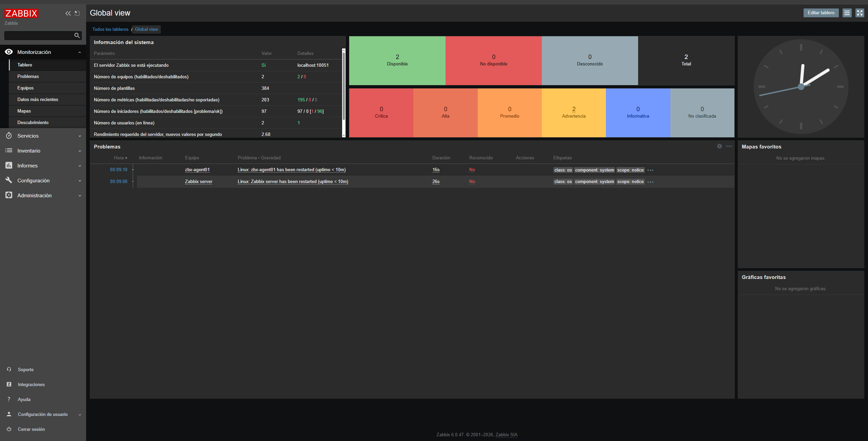Click the Monitorización eye icon

coord(9,52)
